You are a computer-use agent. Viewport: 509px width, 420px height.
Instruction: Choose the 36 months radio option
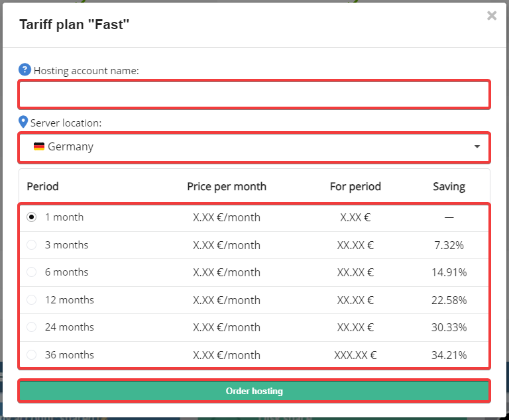[31, 355]
